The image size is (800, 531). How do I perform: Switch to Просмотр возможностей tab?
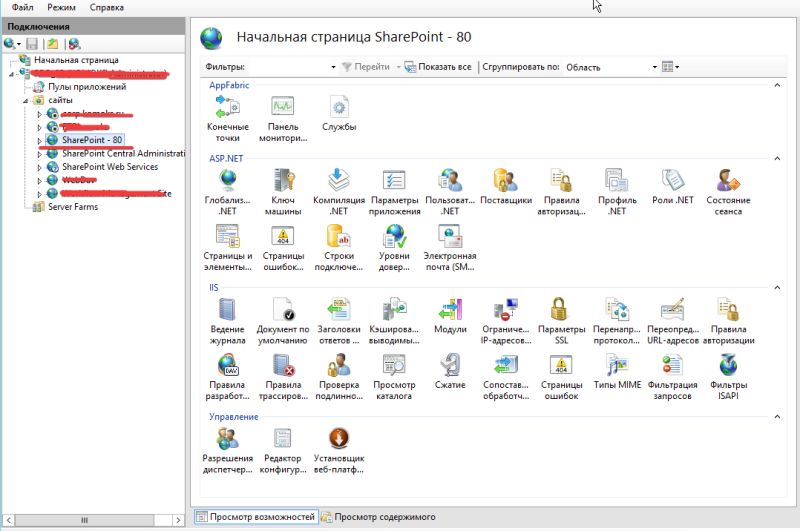coord(256,517)
